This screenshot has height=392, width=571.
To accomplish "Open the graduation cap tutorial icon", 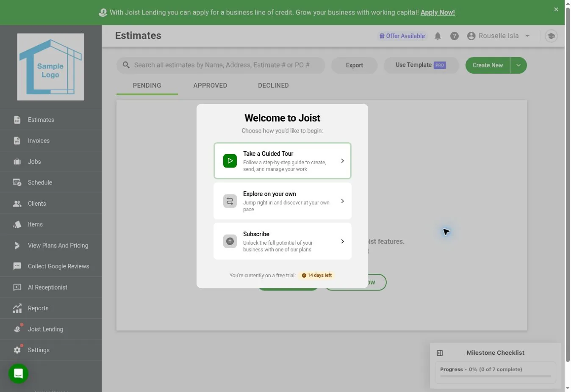I will point(551,36).
